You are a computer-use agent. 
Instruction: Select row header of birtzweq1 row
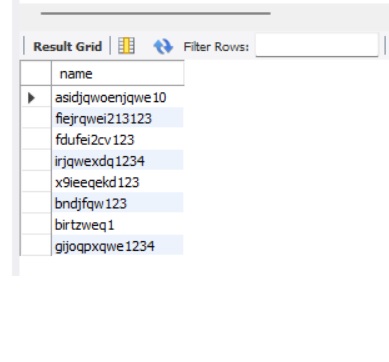[x=36, y=225]
